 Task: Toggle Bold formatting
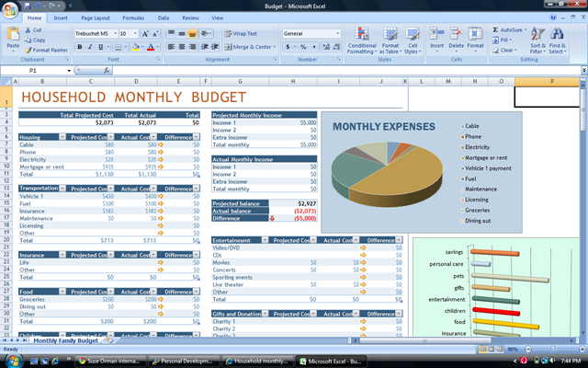click(80, 47)
